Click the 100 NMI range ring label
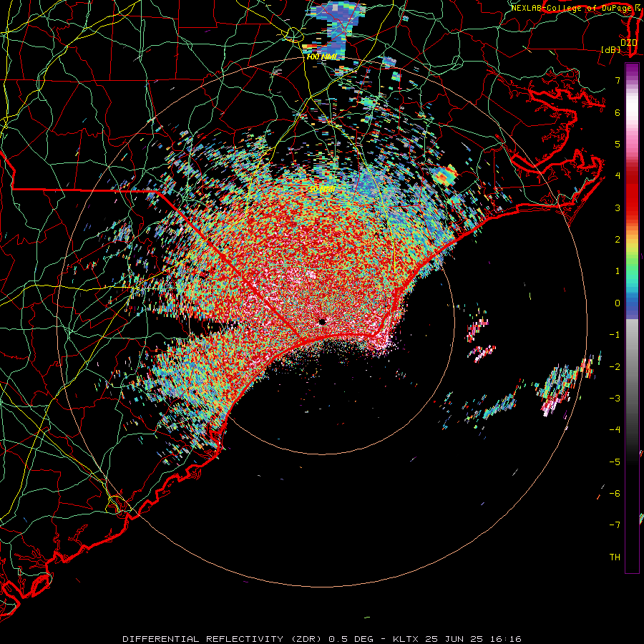 (x=321, y=57)
